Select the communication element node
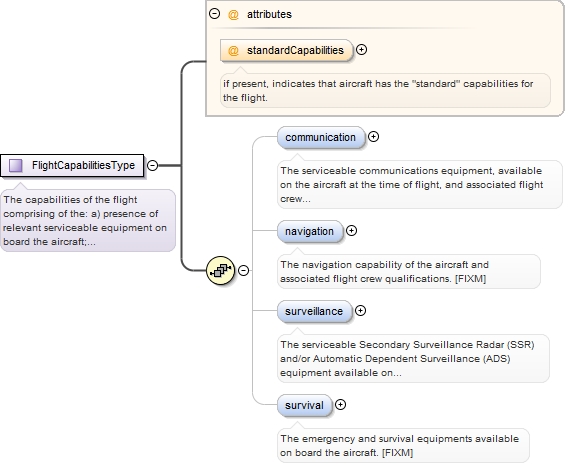The image size is (570, 466). 321,137
